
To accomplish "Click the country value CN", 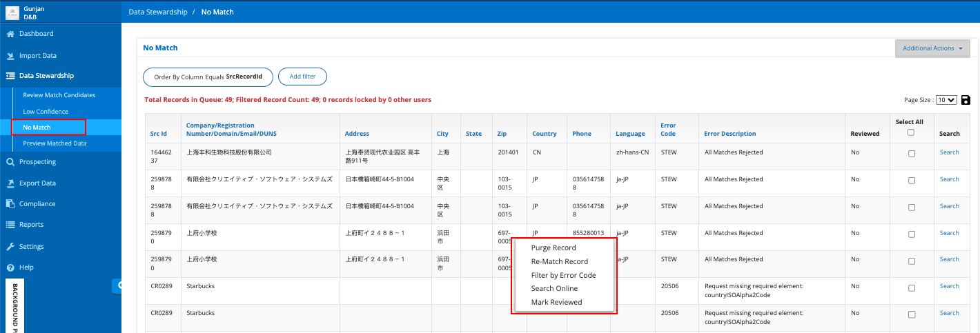I will (537, 152).
